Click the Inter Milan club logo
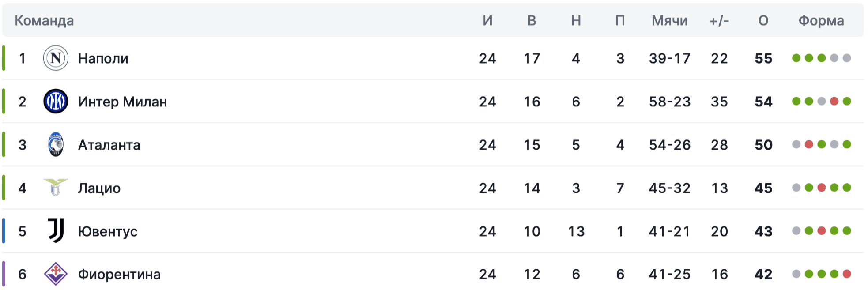Screen dimensions: 868x294 56,102
